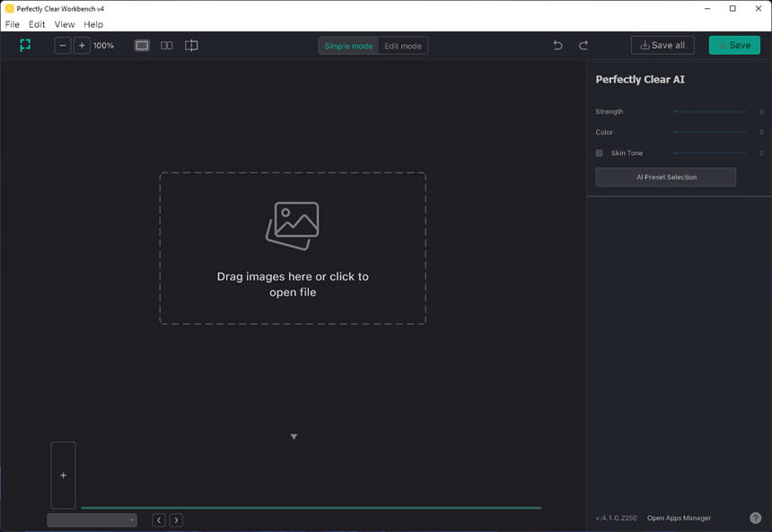Switch to Simple mode
Screen dimensions: 772x532
click(348, 46)
